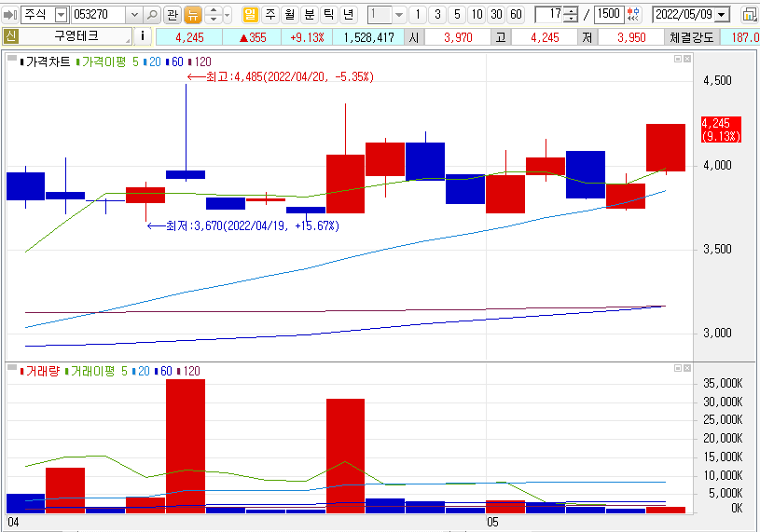Image resolution: width=760 pixels, height=532 pixels.
Task: Select the 월 monthly chart period
Action: 289,15
